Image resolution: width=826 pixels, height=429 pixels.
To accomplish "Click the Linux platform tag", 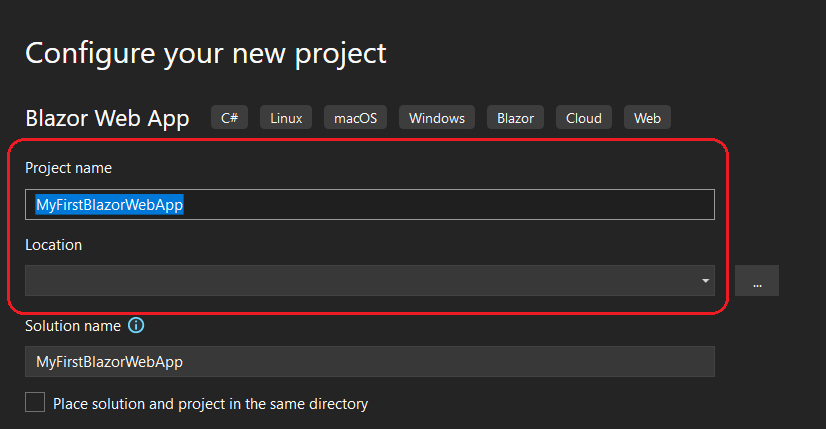I will pyautogui.click(x=286, y=118).
